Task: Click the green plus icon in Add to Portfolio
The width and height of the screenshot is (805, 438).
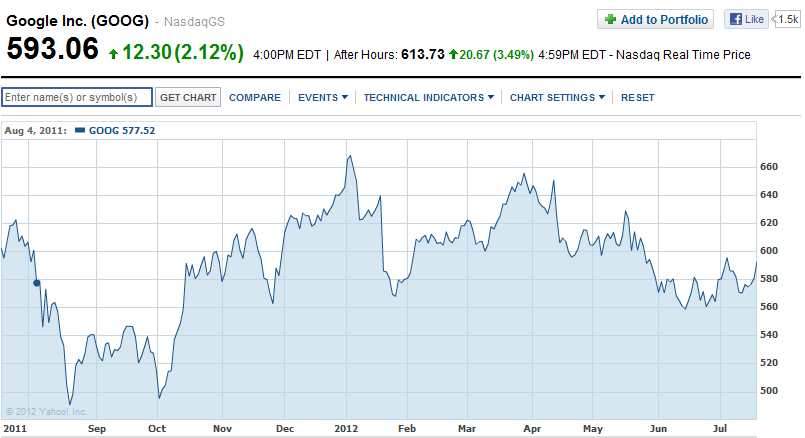Action: [x=610, y=20]
